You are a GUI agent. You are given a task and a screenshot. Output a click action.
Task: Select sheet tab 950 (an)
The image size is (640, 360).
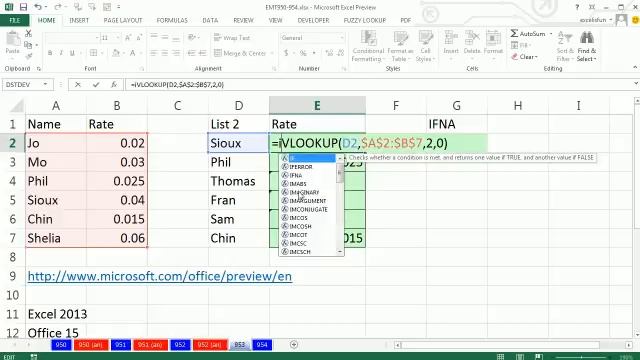pos(91,344)
